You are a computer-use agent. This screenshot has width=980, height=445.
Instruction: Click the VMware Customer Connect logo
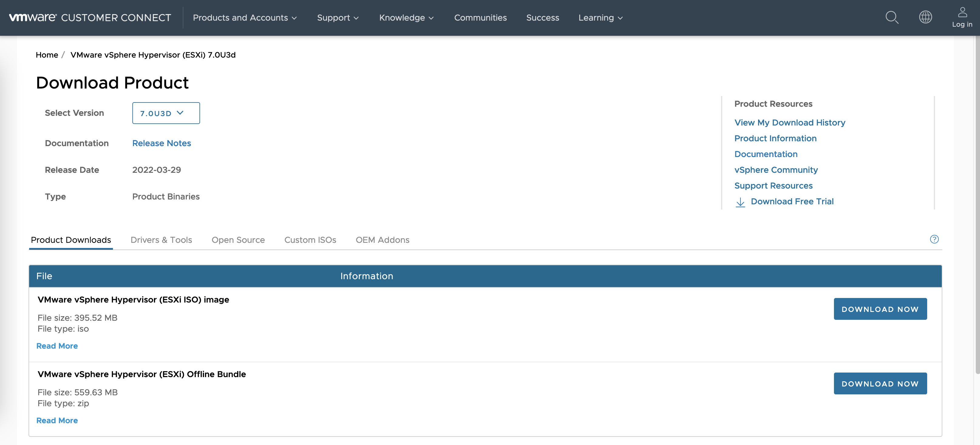pos(90,18)
